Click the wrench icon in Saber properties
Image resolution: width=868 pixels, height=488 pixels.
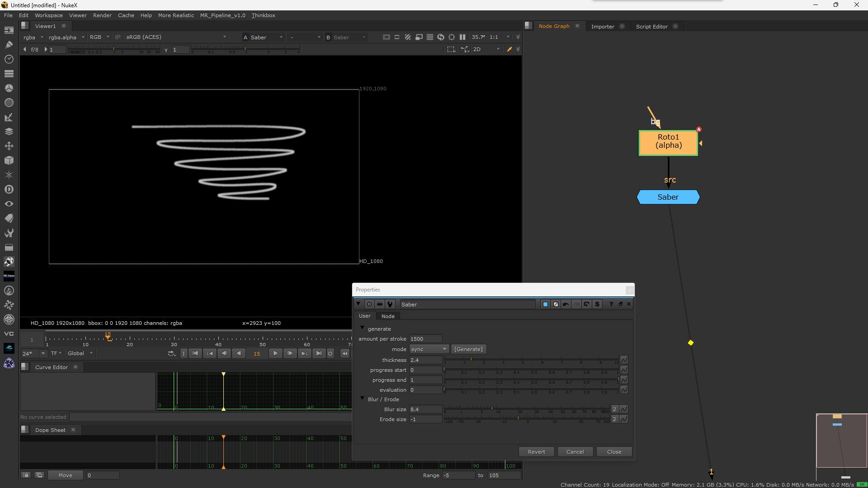390,304
